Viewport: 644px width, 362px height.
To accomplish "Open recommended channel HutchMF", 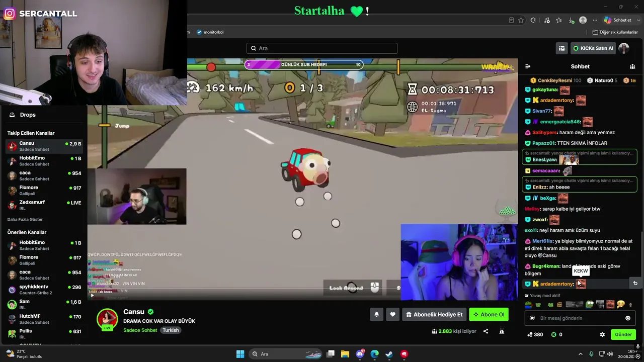I will click(44, 319).
